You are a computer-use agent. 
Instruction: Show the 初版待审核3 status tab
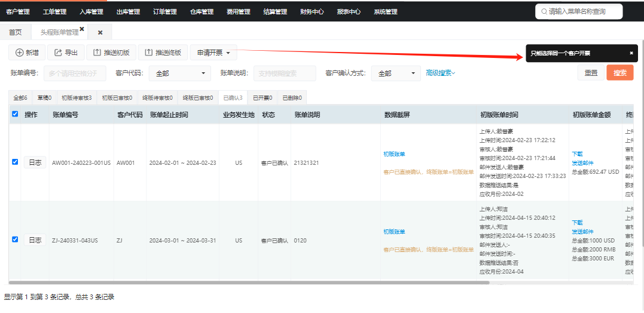point(77,98)
